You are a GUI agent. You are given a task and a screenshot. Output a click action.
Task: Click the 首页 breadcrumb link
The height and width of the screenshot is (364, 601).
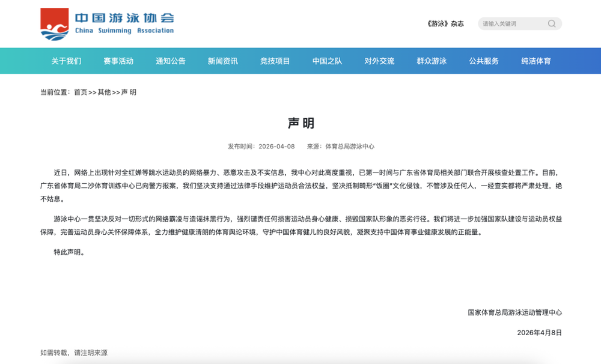81,93
